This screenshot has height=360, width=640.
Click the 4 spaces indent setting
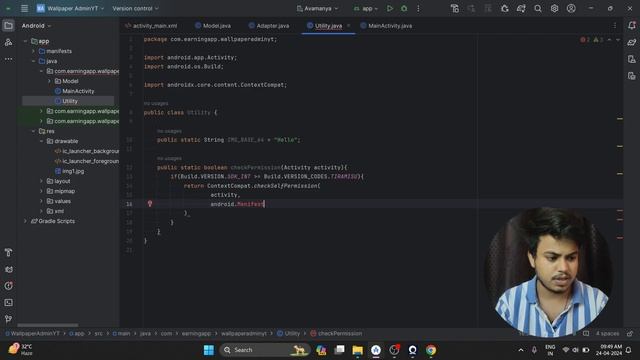pos(607,333)
